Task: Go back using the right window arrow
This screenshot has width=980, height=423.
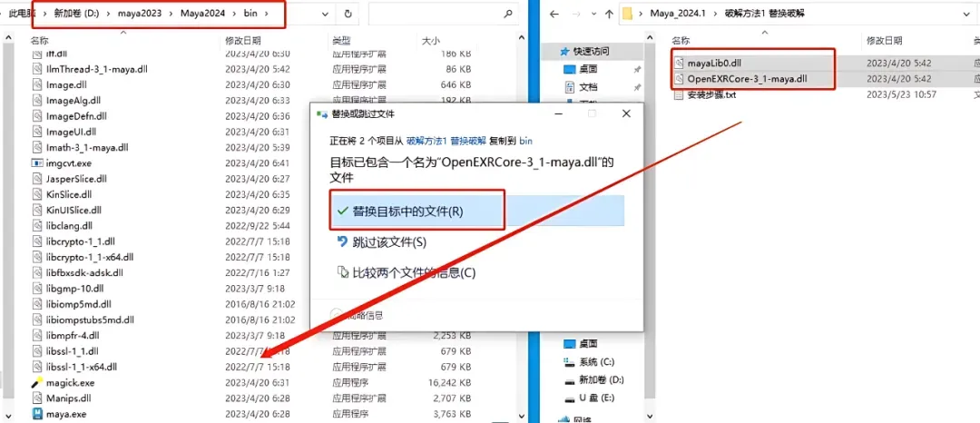Action: 554,14
